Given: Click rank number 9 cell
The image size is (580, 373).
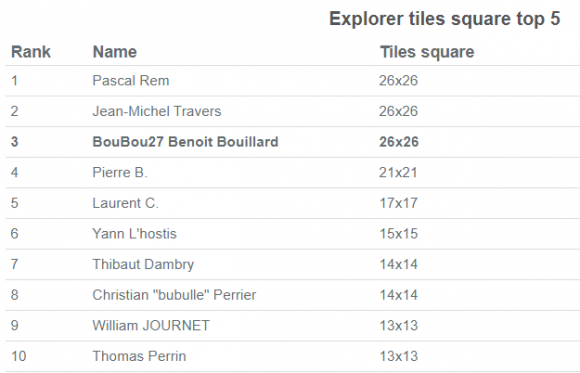Looking at the screenshot, I should pyautogui.click(x=14, y=326).
